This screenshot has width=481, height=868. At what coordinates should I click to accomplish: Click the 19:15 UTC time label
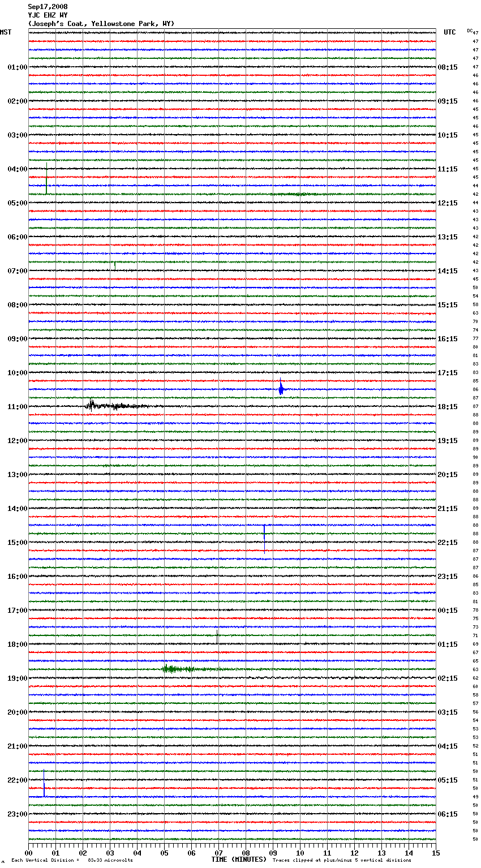(448, 441)
